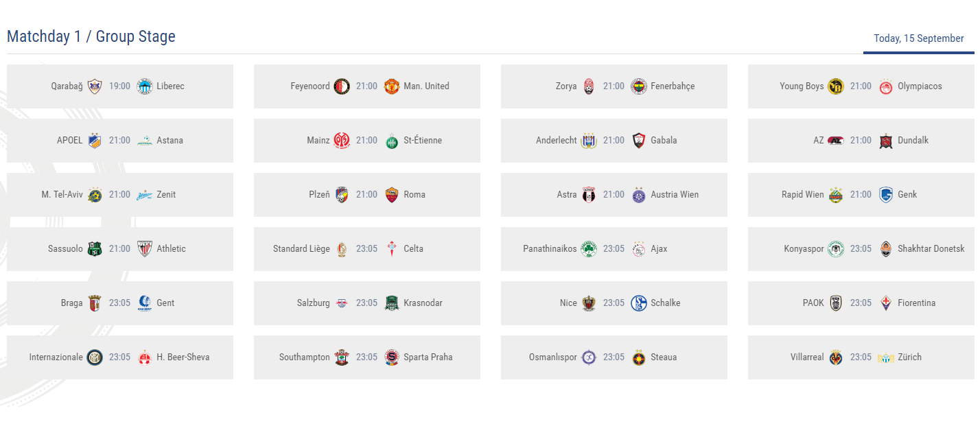Click the Genk team logo
This screenshot has height=435, width=980.
pyautogui.click(x=885, y=195)
